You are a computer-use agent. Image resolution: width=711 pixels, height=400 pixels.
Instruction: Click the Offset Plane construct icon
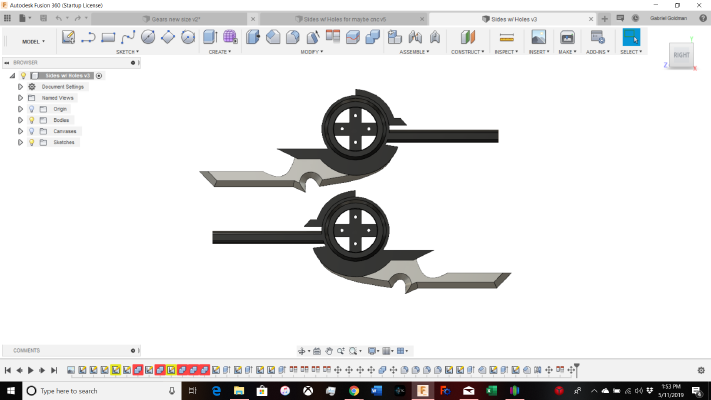tap(468, 37)
